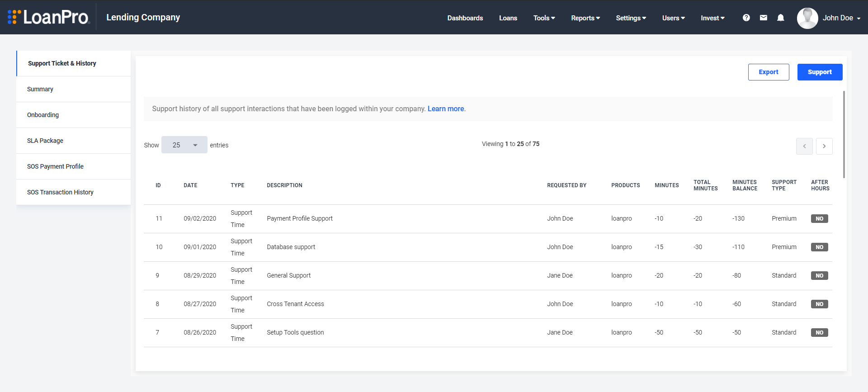Click the Database support description
Image resolution: width=868 pixels, height=392 pixels.
(291, 247)
